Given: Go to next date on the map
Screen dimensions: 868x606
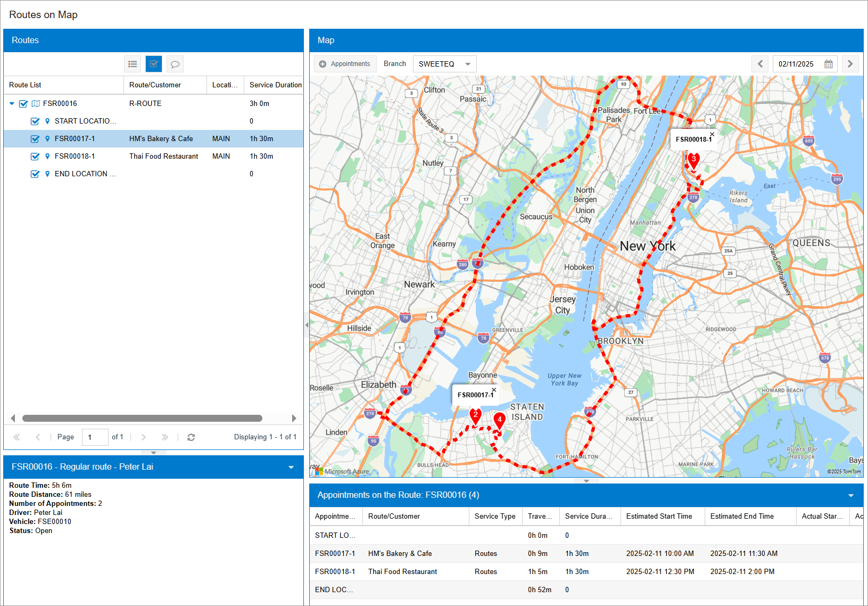Looking at the screenshot, I should click(850, 64).
